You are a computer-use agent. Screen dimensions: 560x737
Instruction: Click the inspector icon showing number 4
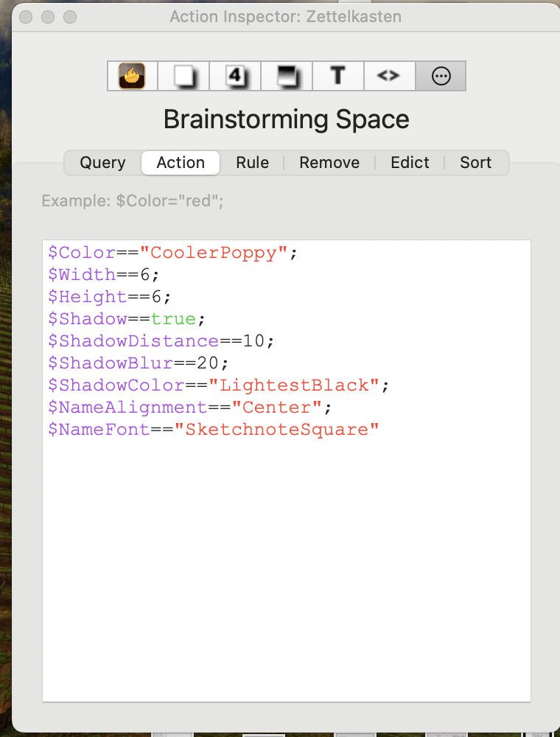235,76
